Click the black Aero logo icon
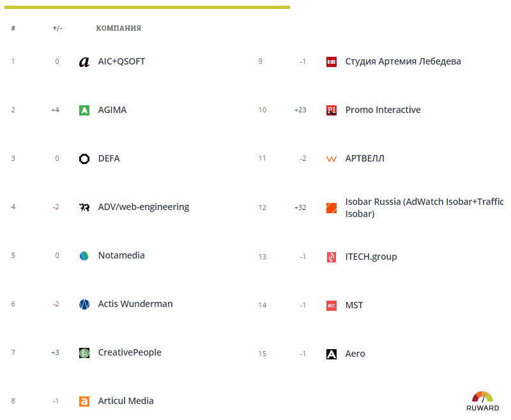The height and width of the screenshot is (420, 511). [331, 353]
